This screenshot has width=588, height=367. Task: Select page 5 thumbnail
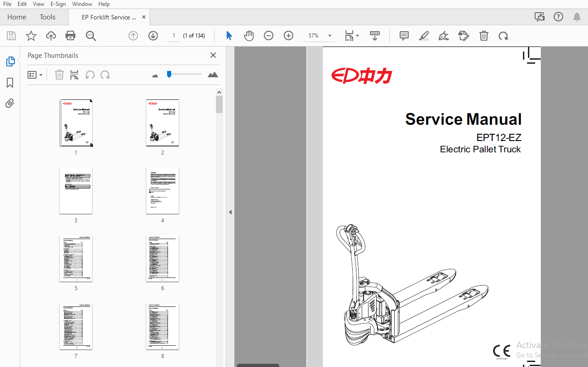(x=76, y=259)
